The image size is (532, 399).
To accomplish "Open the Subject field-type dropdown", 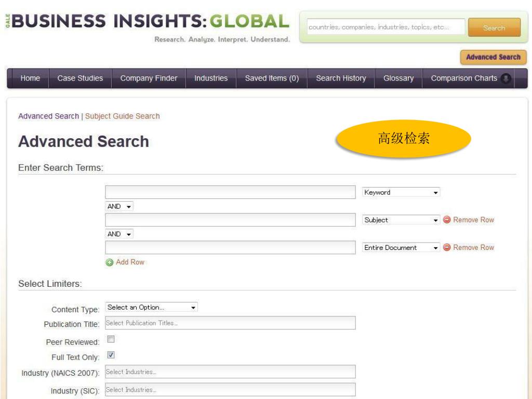I will point(401,220).
